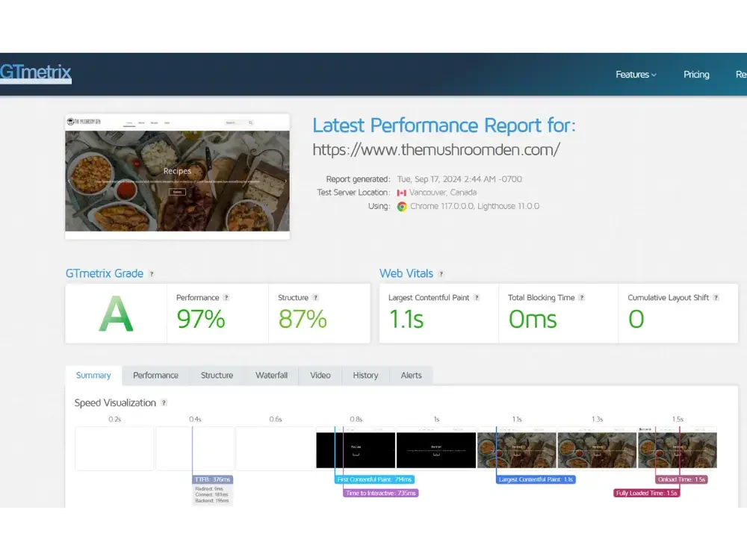
Task: Switch to the Performance tab
Action: pyautogui.click(x=156, y=376)
